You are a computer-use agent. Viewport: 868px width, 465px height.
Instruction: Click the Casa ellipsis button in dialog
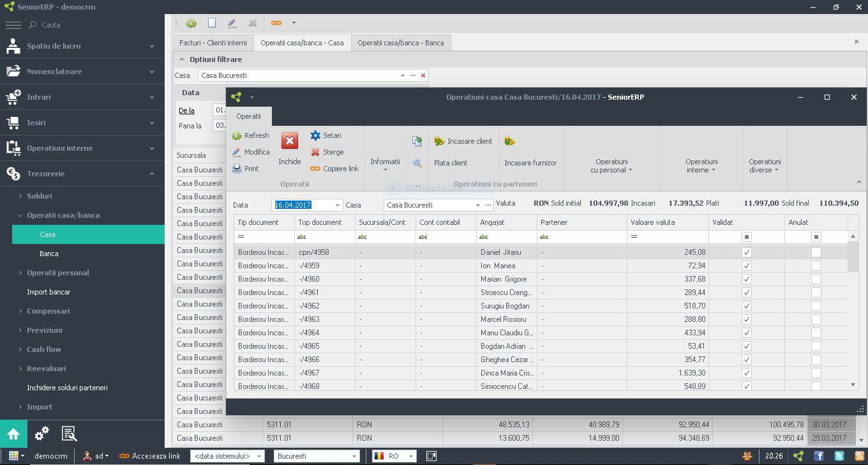(x=489, y=205)
